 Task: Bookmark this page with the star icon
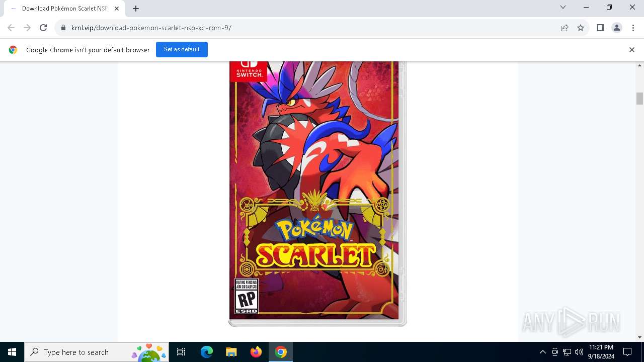pos(581,28)
